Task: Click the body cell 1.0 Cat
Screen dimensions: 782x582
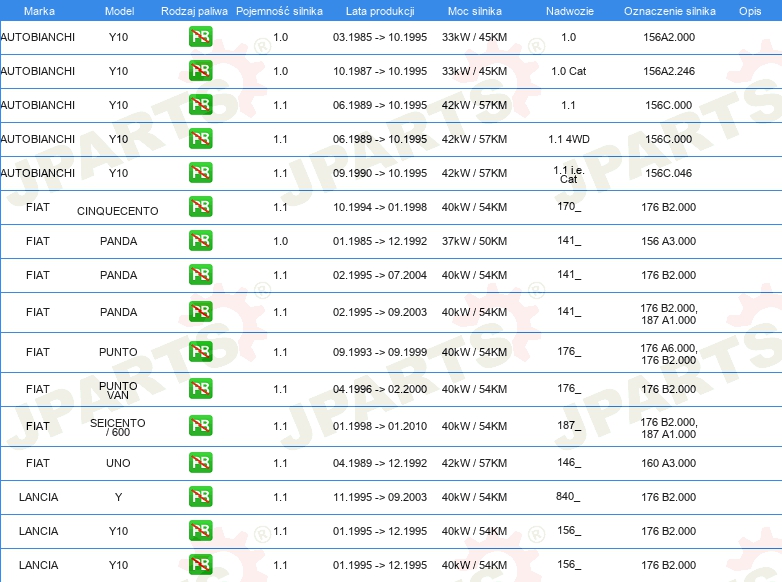Action: click(x=569, y=71)
